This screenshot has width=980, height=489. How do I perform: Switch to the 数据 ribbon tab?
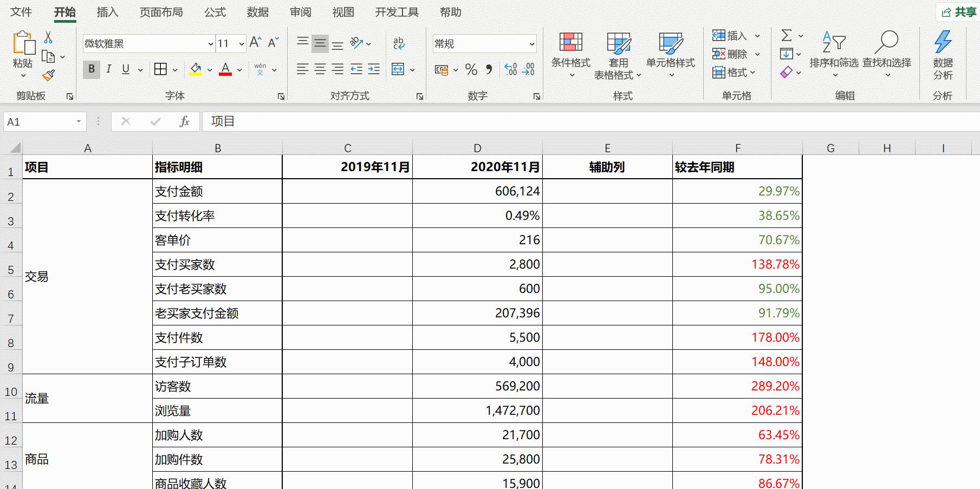257,12
